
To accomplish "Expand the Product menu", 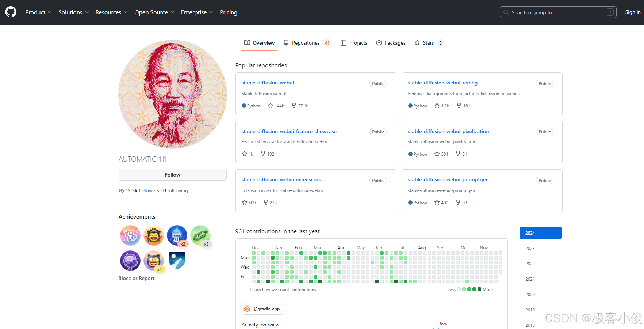I will click(38, 12).
